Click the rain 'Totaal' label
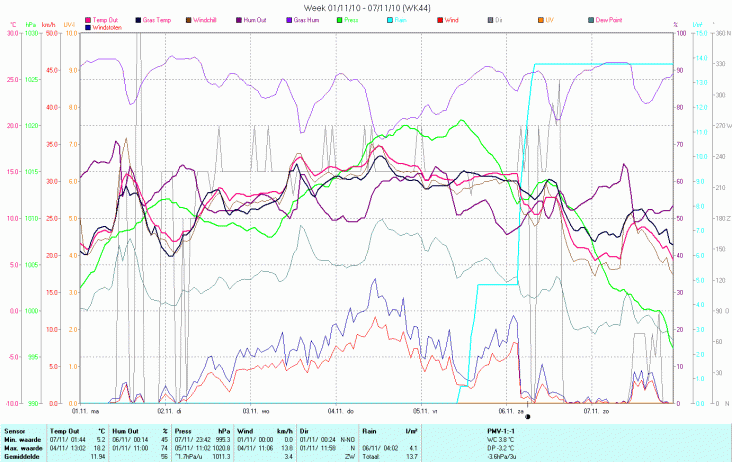This screenshot has width=732, height=462. 371,456
